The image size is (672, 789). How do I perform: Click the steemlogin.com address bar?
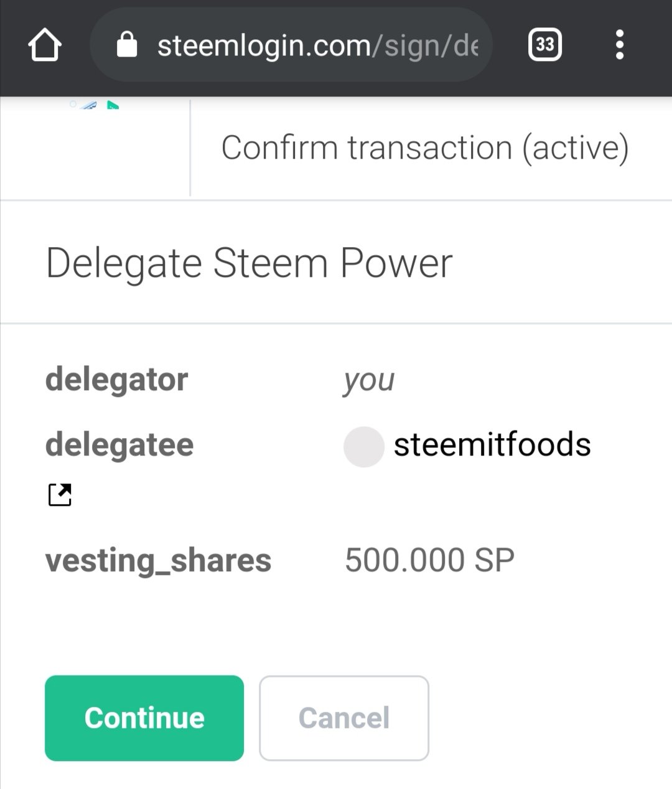coord(291,45)
